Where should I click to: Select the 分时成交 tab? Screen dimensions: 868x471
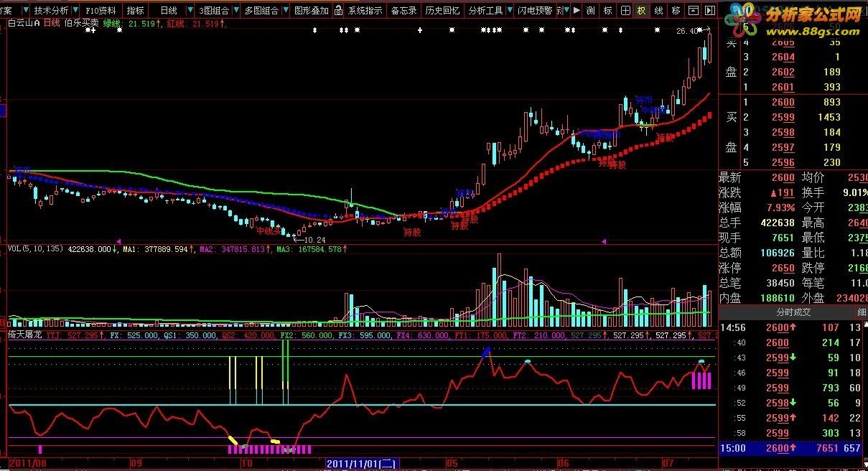click(793, 312)
